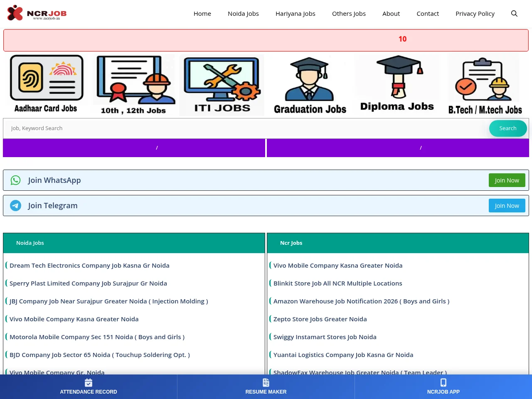Open the search magnifier icon

pos(514,13)
